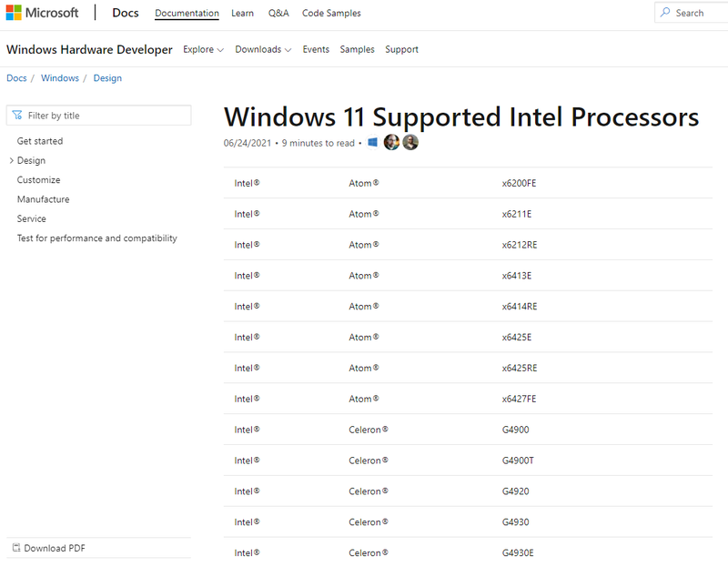Open Code Samples in top navigation
728x567 pixels.
[x=331, y=13]
